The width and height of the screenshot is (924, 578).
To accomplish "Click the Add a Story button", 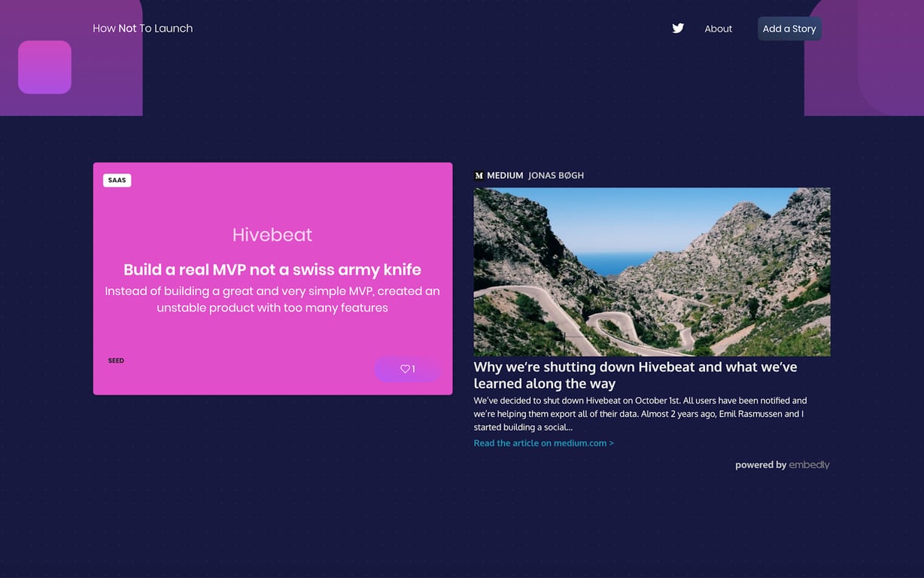I will [x=789, y=29].
